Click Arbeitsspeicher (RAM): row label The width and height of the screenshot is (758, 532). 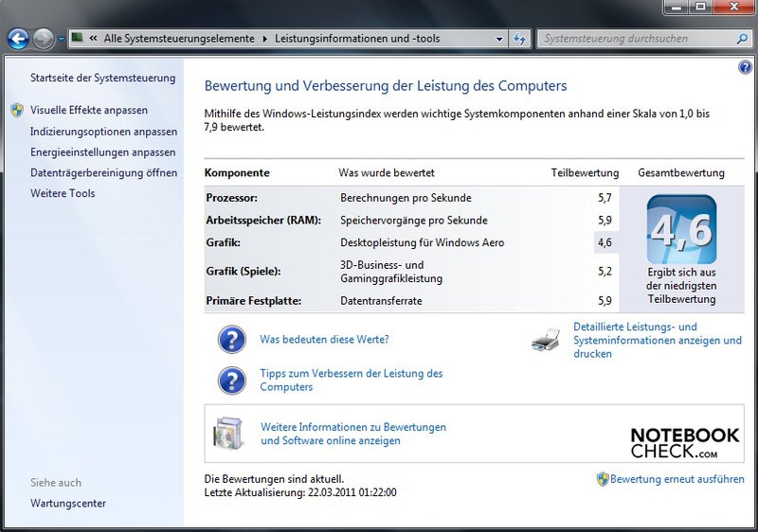[x=263, y=221]
